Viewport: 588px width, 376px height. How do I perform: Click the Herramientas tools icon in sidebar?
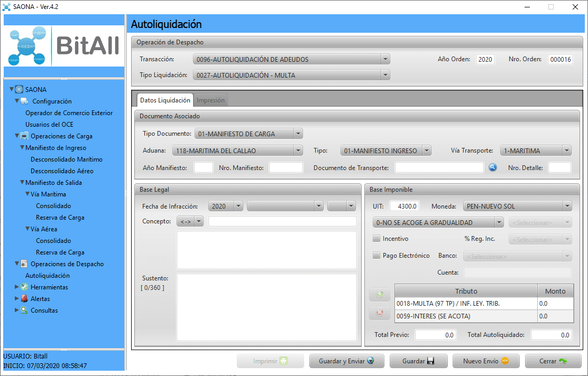tap(24, 287)
